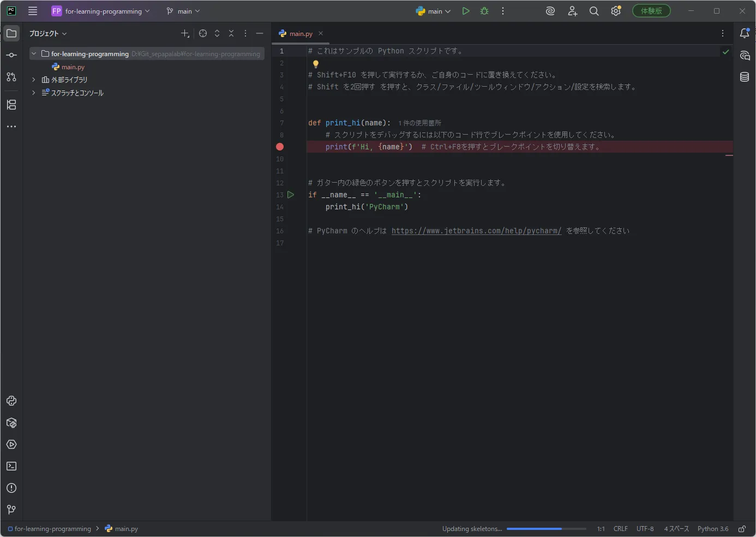Add new file in Project panel
Image resolution: width=756 pixels, height=537 pixels.
pos(185,33)
